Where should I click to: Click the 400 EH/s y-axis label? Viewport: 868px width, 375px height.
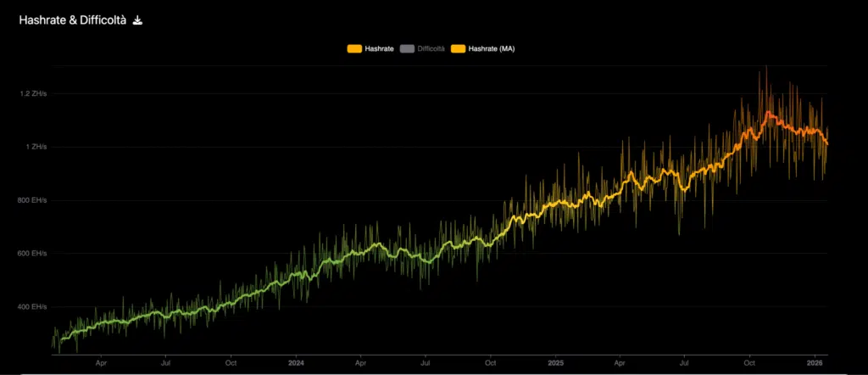tap(33, 306)
